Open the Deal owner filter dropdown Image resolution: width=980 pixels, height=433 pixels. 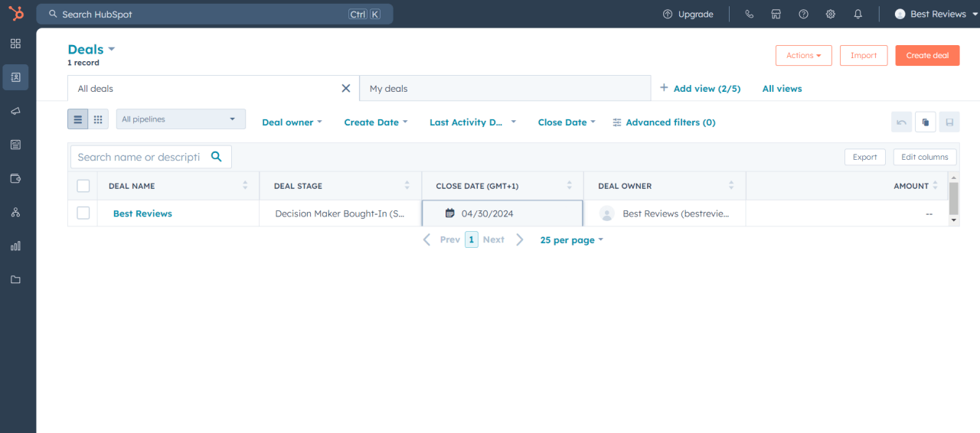[292, 122]
